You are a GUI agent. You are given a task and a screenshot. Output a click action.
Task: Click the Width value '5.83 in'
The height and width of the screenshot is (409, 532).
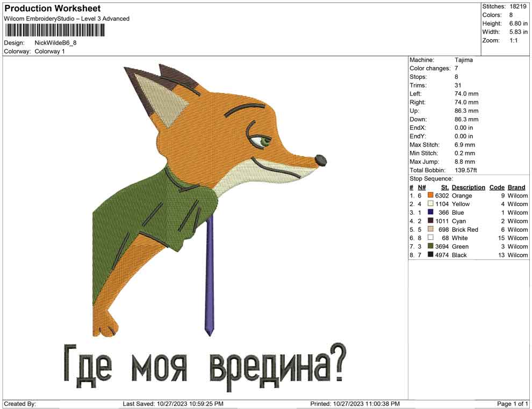(x=519, y=32)
